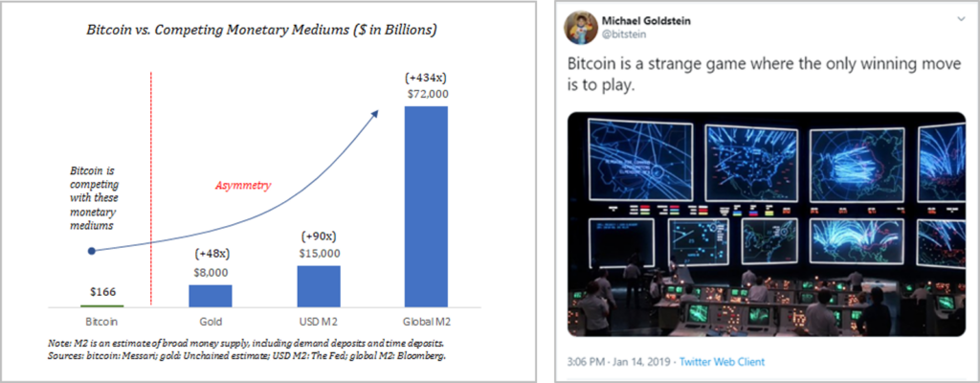Click the Gold axis category label
980x383 pixels.
[x=211, y=322]
